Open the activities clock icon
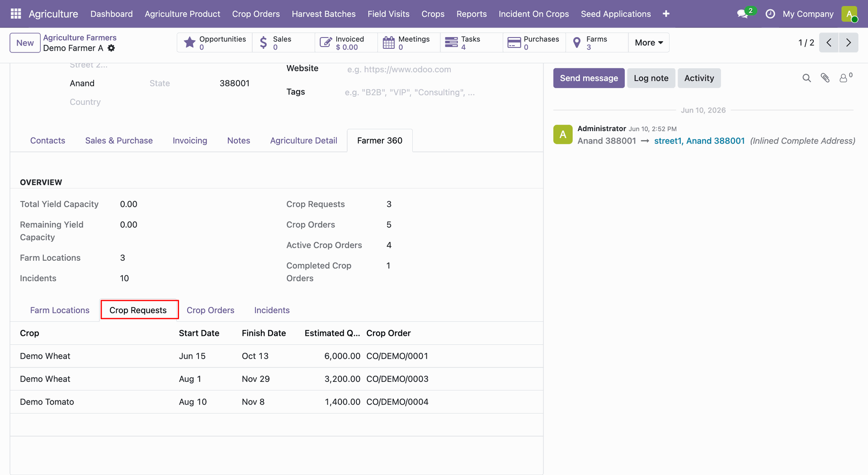 tap(770, 14)
